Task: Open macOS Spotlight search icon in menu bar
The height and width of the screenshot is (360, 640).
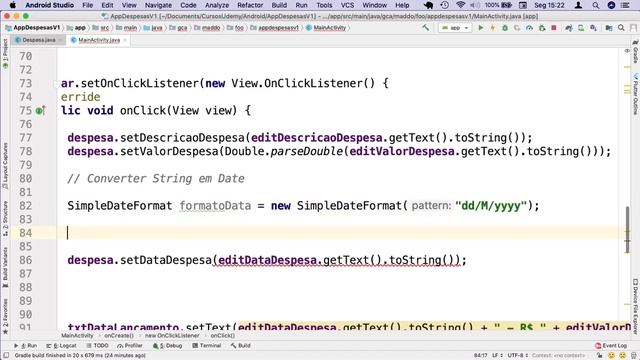Action: [596, 5]
